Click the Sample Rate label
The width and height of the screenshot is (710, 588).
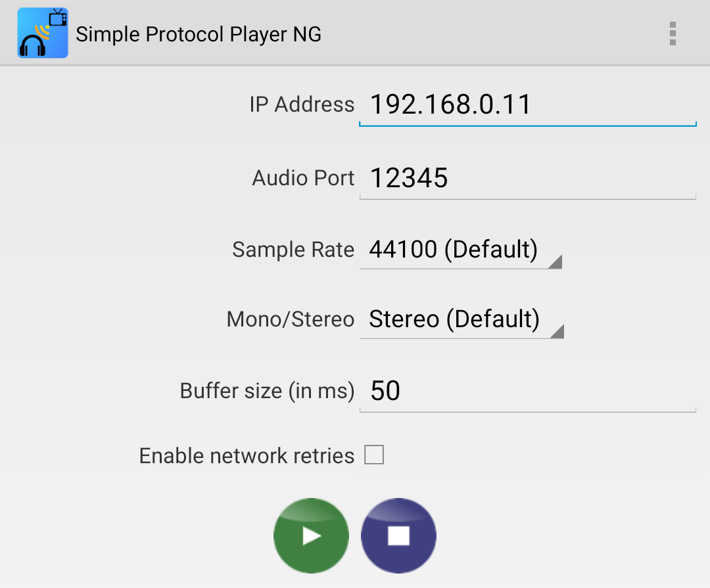pyautogui.click(x=293, y=250)
